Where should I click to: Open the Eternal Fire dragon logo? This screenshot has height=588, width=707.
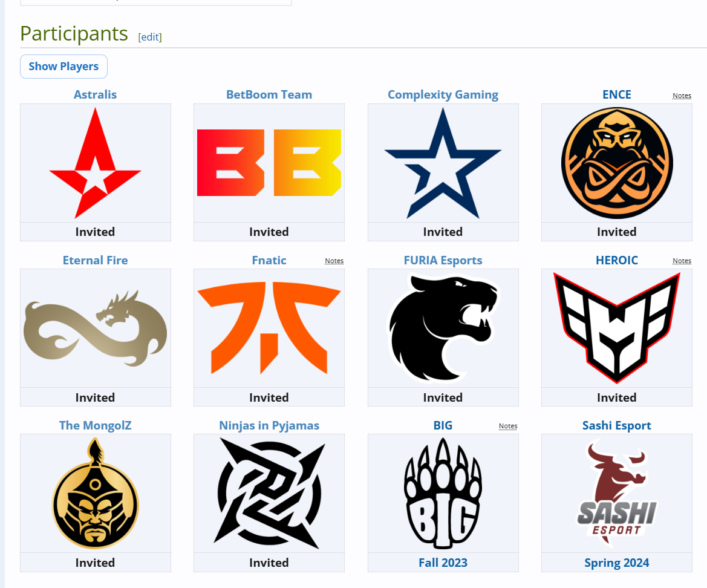tap(95, 328)
